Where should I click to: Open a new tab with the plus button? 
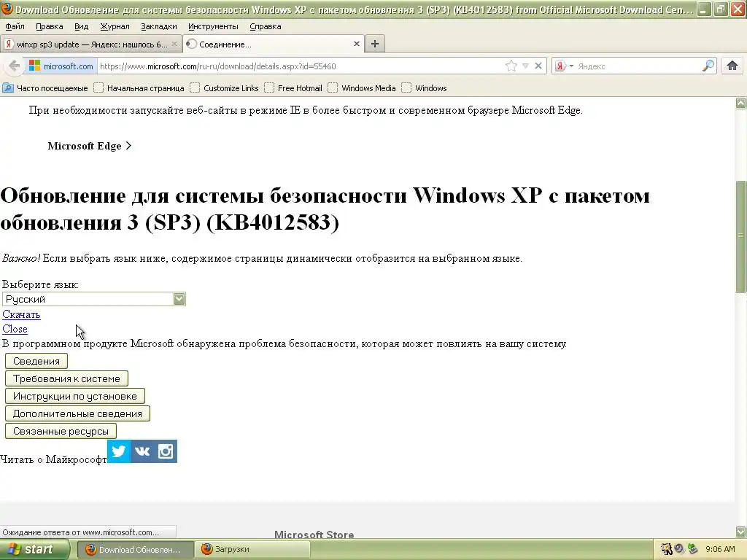375,44
